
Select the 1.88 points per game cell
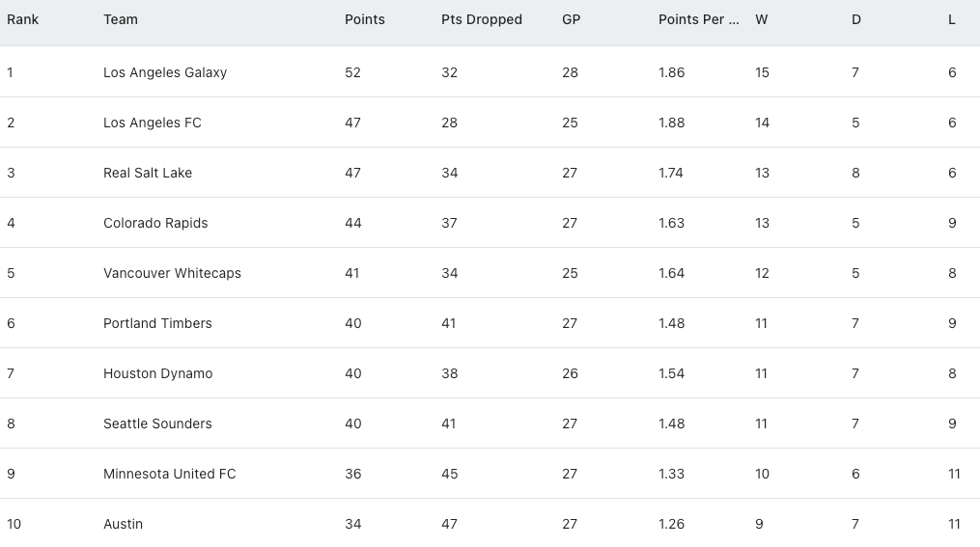point(671,123)
